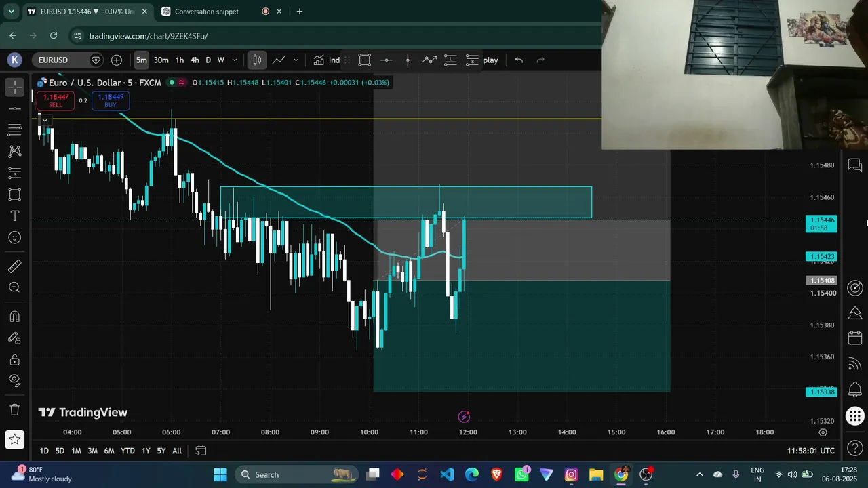Click the Replay button
Viewport: 868px width, 488px height.
(490, 60)
